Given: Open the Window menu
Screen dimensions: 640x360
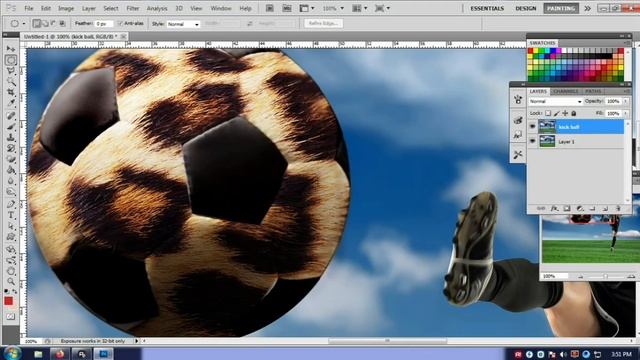Looking at the screenshot, I should pyautogui.click(x=221, y=8).
